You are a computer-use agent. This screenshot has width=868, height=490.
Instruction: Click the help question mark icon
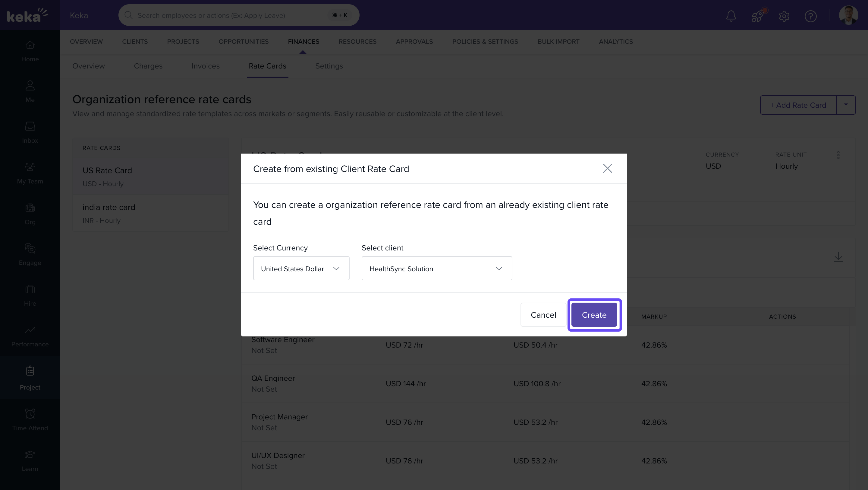(810, 16)
